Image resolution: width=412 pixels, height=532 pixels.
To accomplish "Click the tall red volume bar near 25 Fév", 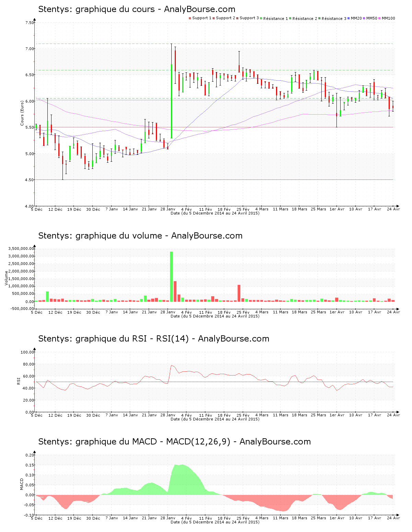I will click(239, 293).
